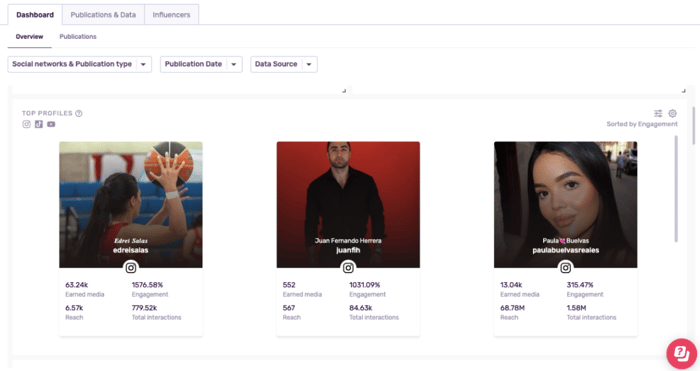This screenshot has width=700, height=371.
Task: Switch to the Influencers tab
Action: (x=171, y=15)
